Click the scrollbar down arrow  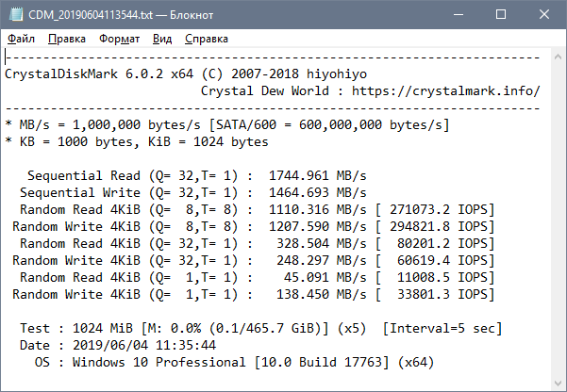click(x=558, y=383)
